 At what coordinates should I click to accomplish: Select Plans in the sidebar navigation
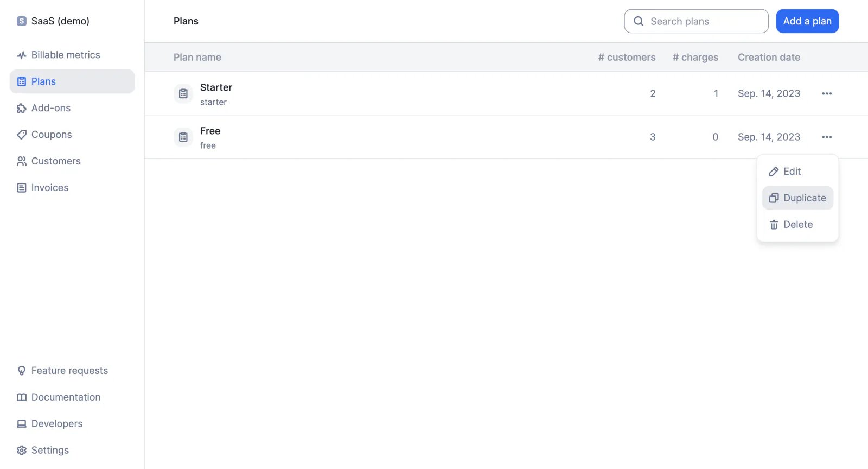[72, 81]
